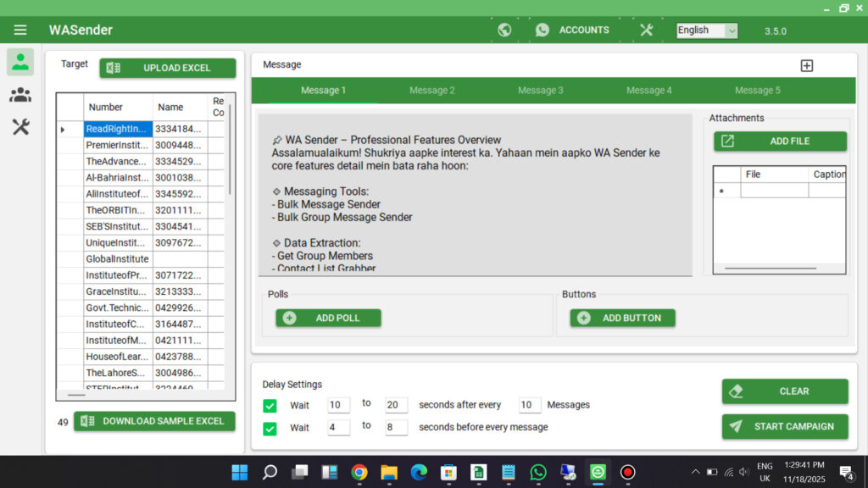
Task: Open the sidebar tools settings icon
Action: click(x=20, y=127)
